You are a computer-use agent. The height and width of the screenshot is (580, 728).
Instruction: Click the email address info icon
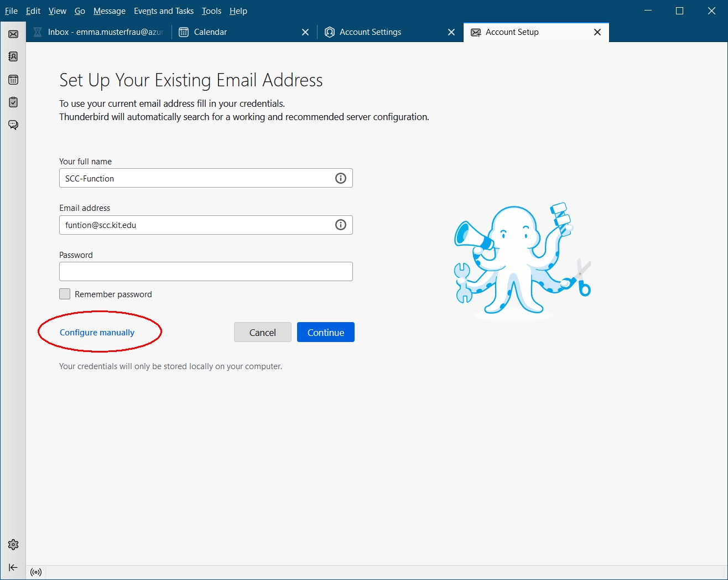point(341,225)
